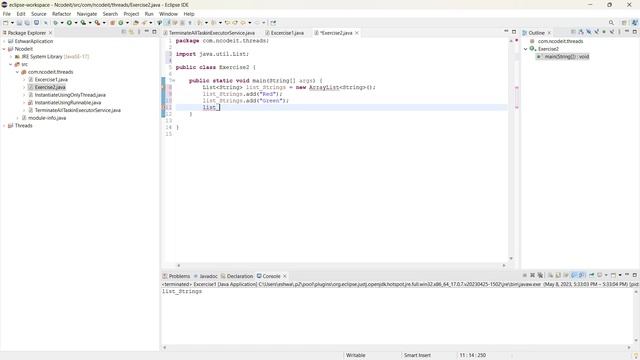Select Excercise1.java in Package Explorer
The image size is (640, 360).
pos(51,80)
